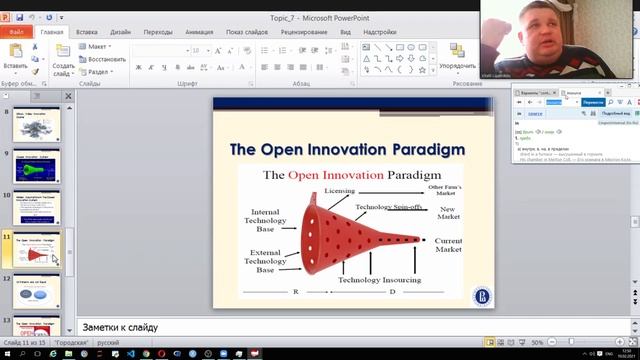This screenshot has width=640, height=360.
Task: Toggle text Shadow formatting
Action: pyautogui.click(x=177, y=67)
